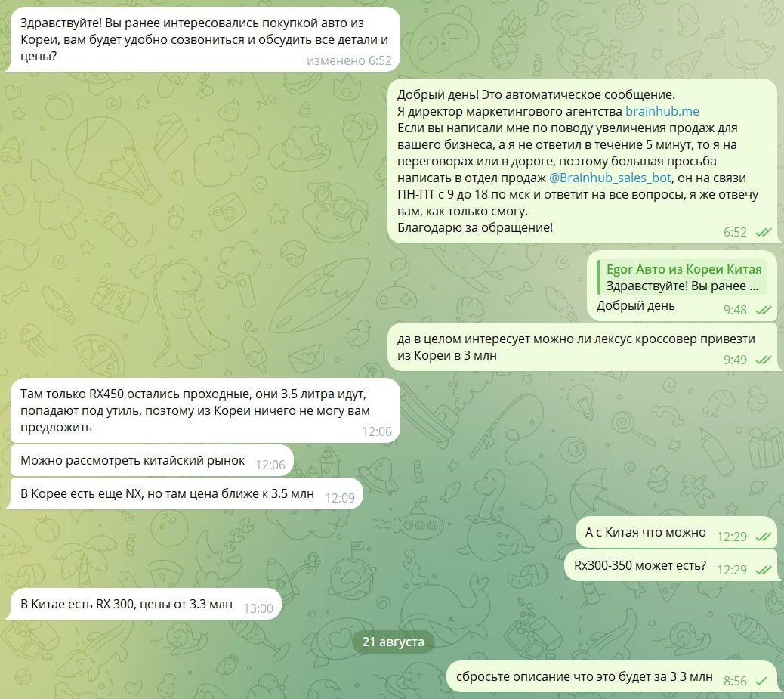
Task: Select the automatic reply message bubble
Action: pos(582,161)
